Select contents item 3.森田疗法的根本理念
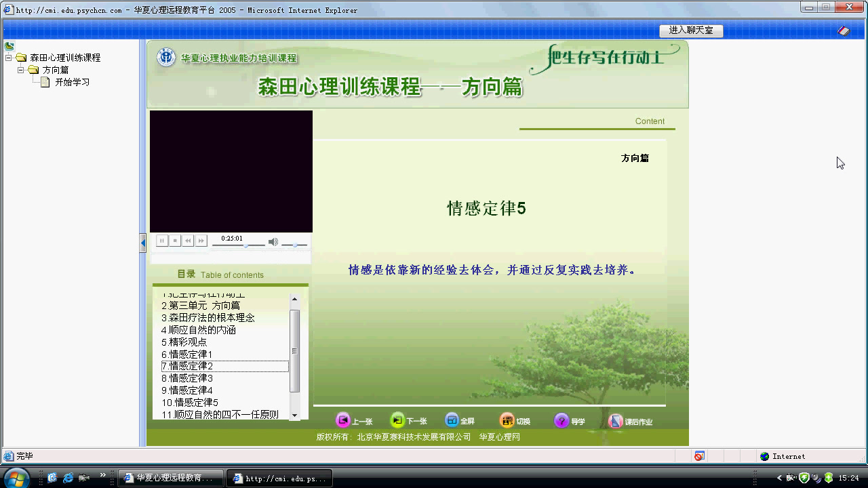Image resolution: width=868 pixels, height=488 pixels. pos(208,318)
